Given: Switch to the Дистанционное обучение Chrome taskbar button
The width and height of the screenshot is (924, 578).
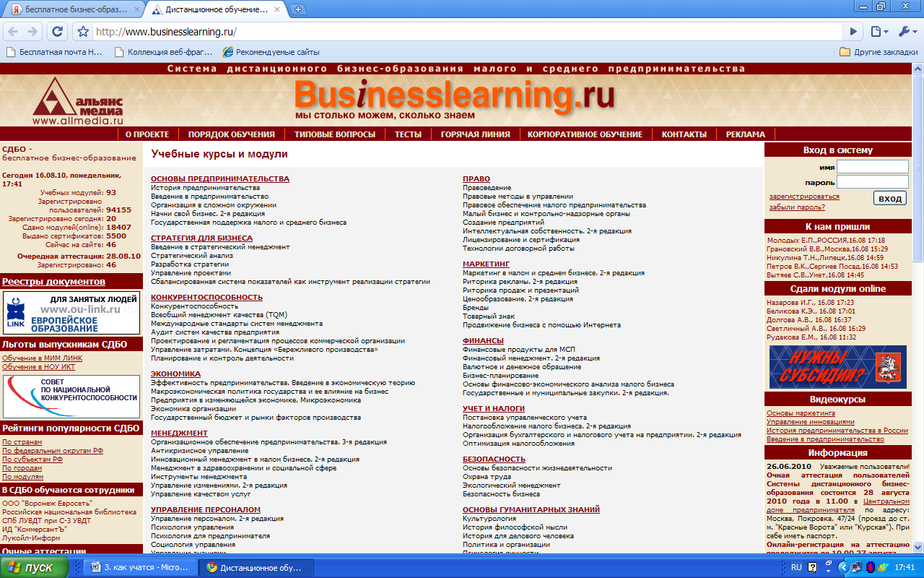Looking at the screenshot, I should coord(256,568).
